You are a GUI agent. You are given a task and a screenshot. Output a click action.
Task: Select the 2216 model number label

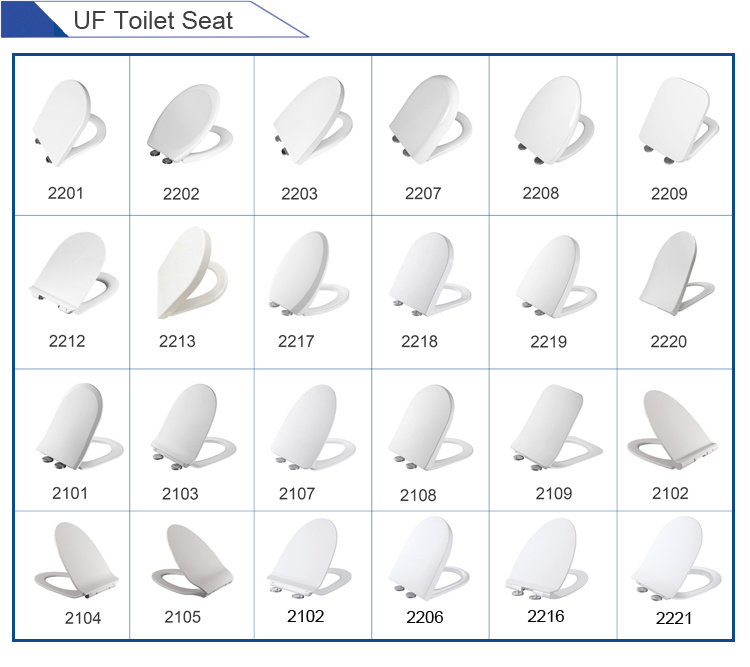pos(546,616)
